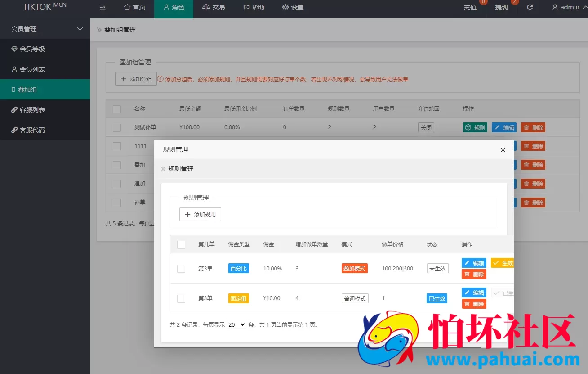
Task: Click the TIKTOK MCN logo
Action: (45, 7)
